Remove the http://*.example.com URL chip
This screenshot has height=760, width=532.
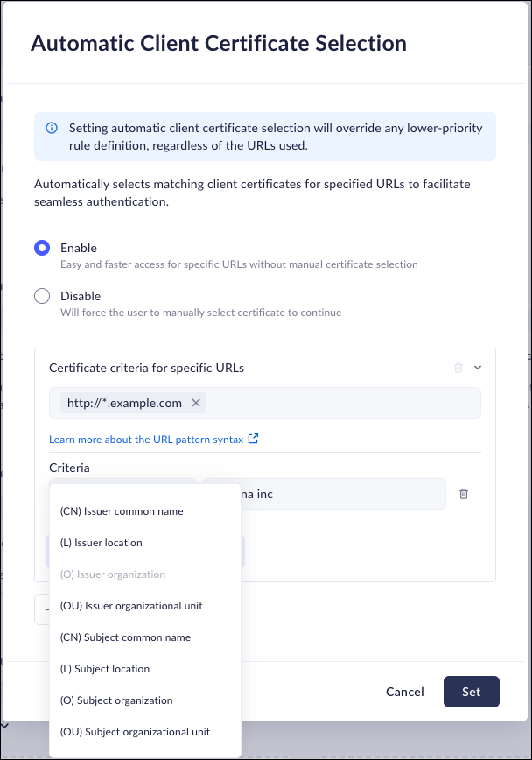pos(196,403)
